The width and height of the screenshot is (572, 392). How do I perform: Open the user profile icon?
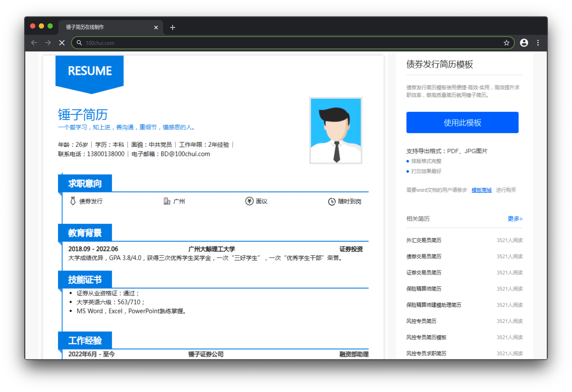pyautogui.click(x=524, y=43)
